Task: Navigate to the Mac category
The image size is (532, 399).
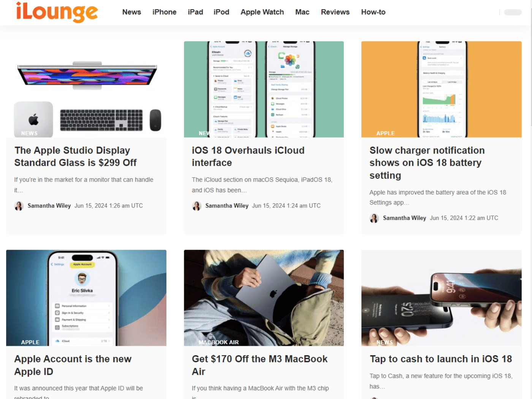Action: [302, 12]
